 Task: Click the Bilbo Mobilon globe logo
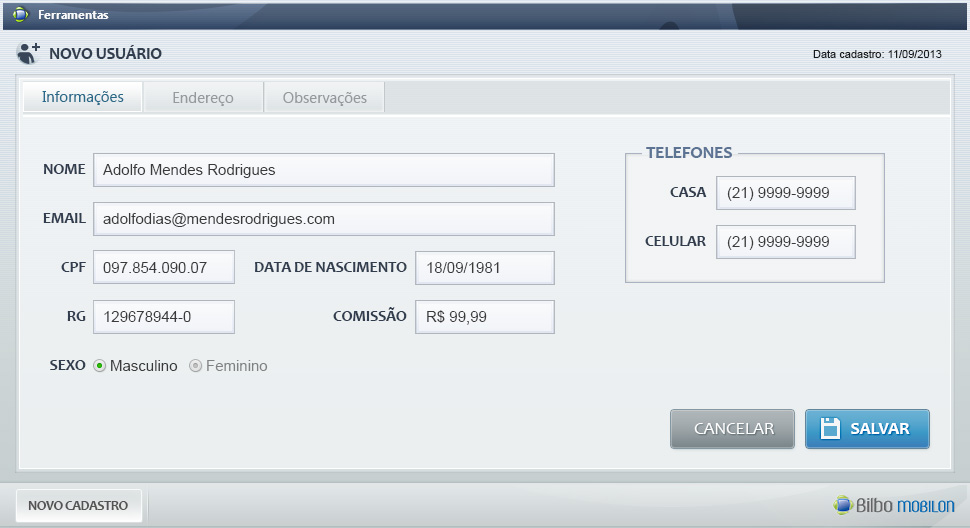click(x=842, y=505)
